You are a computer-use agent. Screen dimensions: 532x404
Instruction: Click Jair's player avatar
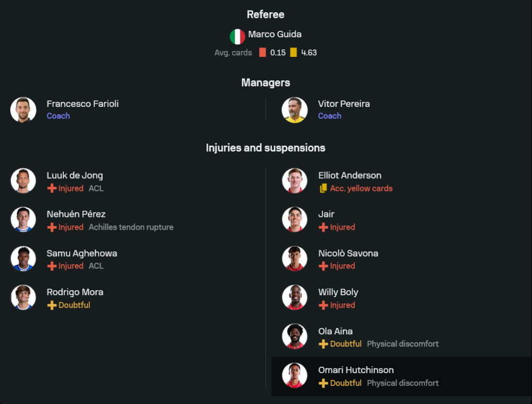[x=295, y=220]
